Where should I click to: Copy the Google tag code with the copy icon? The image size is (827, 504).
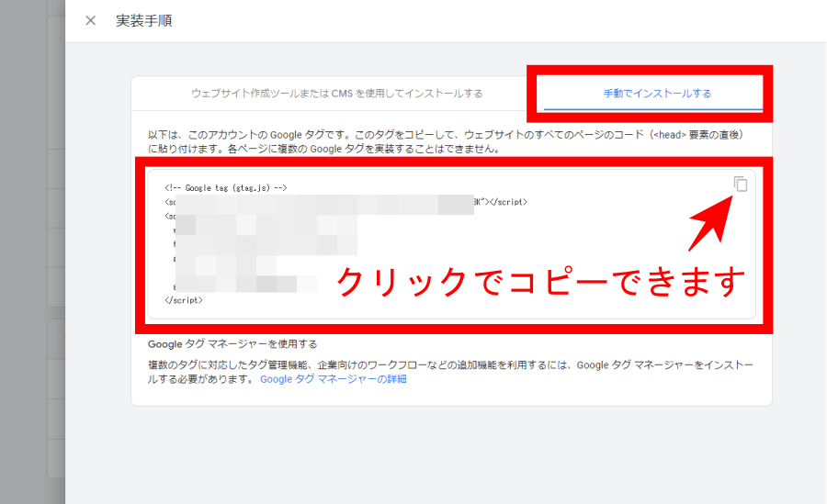741,184
